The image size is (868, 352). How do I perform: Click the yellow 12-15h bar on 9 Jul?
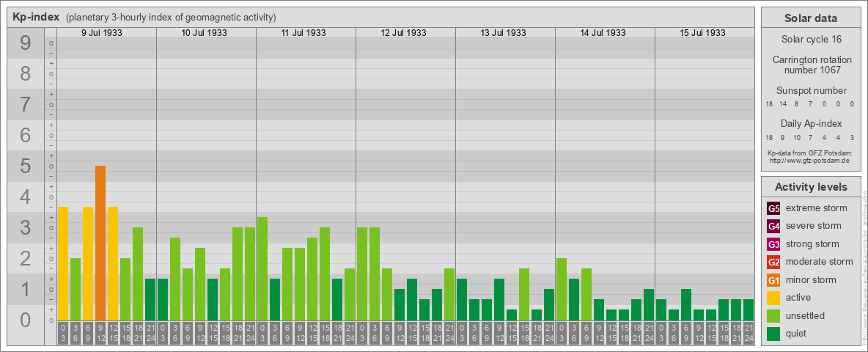pyautogui.click(x=113, y=263)
